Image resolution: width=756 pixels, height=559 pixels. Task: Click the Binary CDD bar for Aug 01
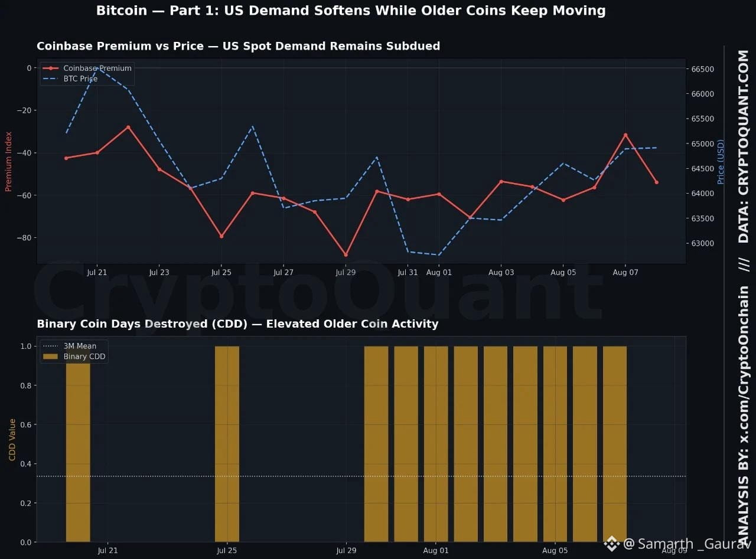(x=436, y=444)
